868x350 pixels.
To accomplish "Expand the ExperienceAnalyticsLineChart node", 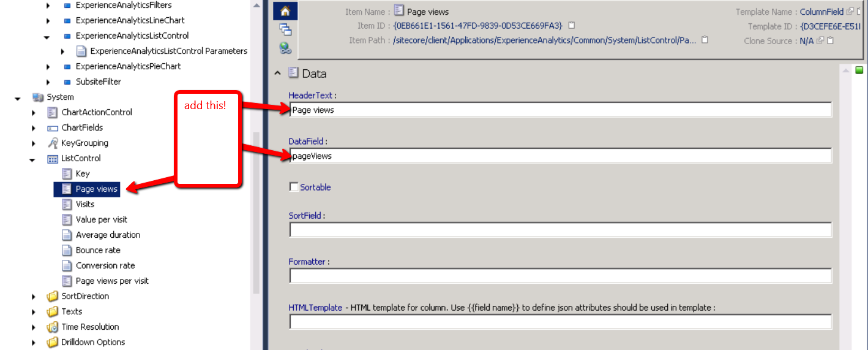I will point(48,20).
